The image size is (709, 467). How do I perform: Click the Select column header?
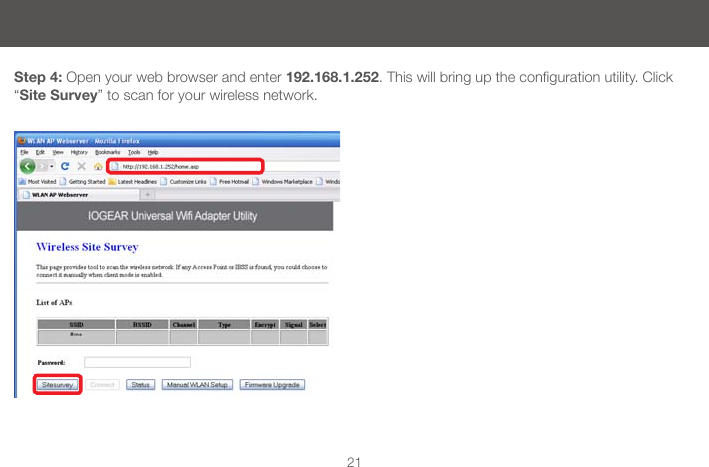pyautogui.click(x=317, y=325)
